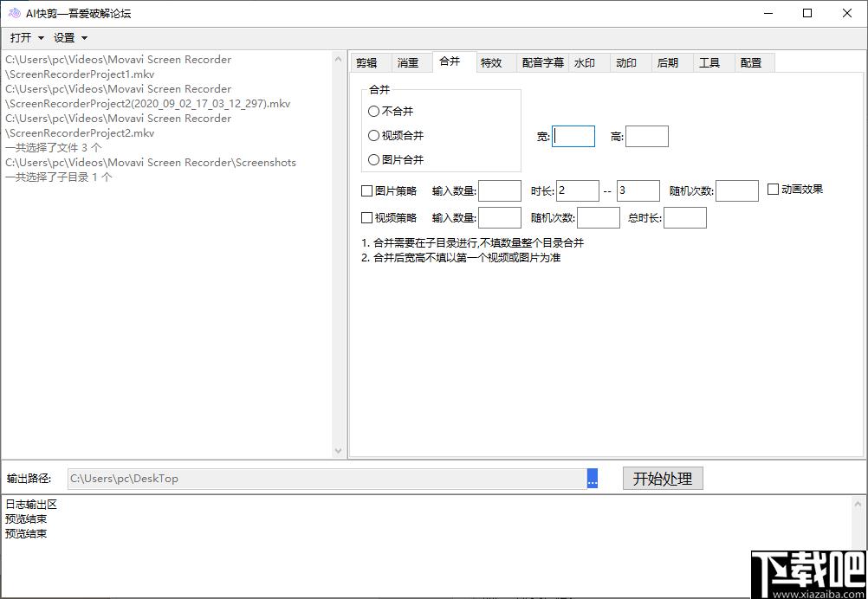
Task: Open the 配音字幕 tab
Action: click(542, 63)
